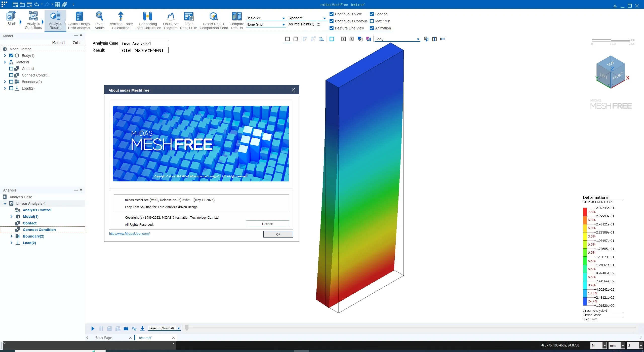
Task: Click the purple overlapping squares select icon
Action: point(369,39)
